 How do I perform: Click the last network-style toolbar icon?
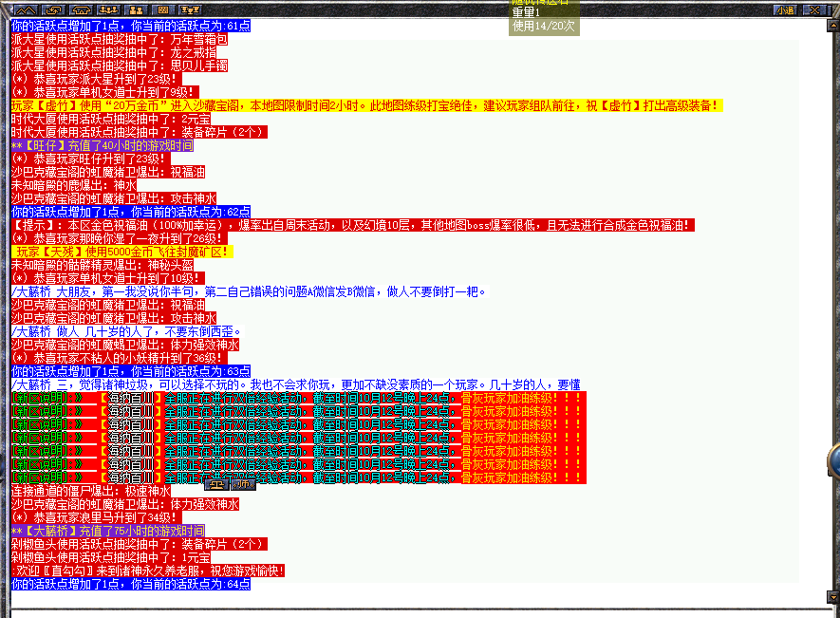click(189, 10)
